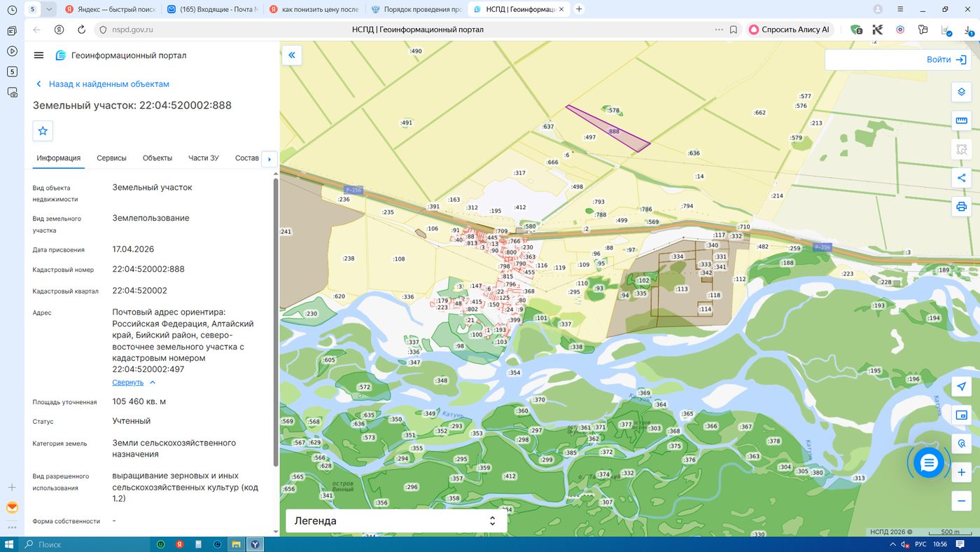Collapse the side panel with double chevron
Image resolution: width=980 pixels, height=552 pixels.
click(292, 55)
